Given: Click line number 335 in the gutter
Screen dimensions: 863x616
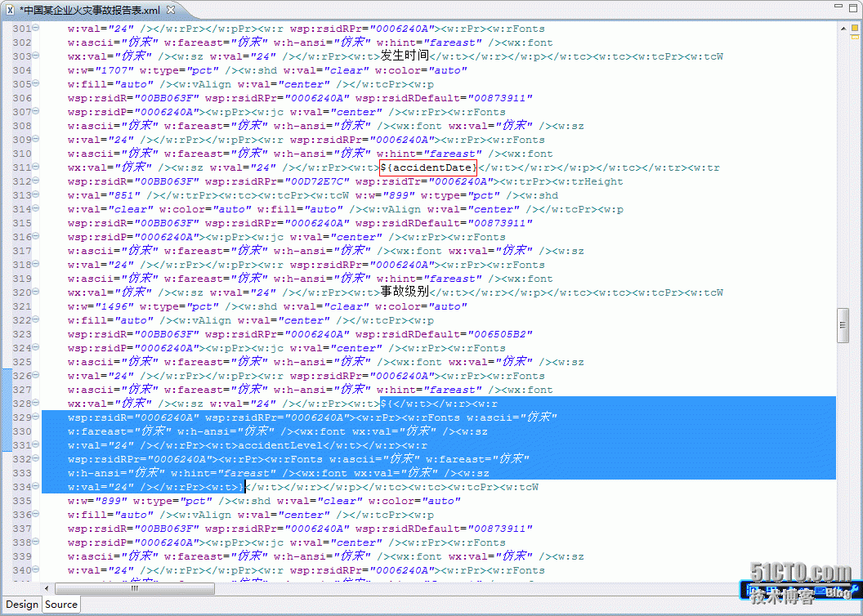Looking at the screenshot, I should [22, 501].
